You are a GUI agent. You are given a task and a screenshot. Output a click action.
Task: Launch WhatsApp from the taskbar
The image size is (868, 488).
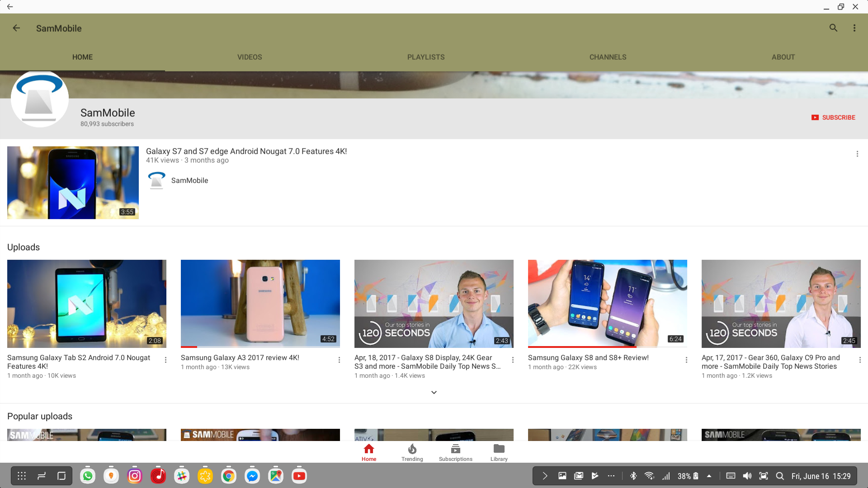coord(88,476)
